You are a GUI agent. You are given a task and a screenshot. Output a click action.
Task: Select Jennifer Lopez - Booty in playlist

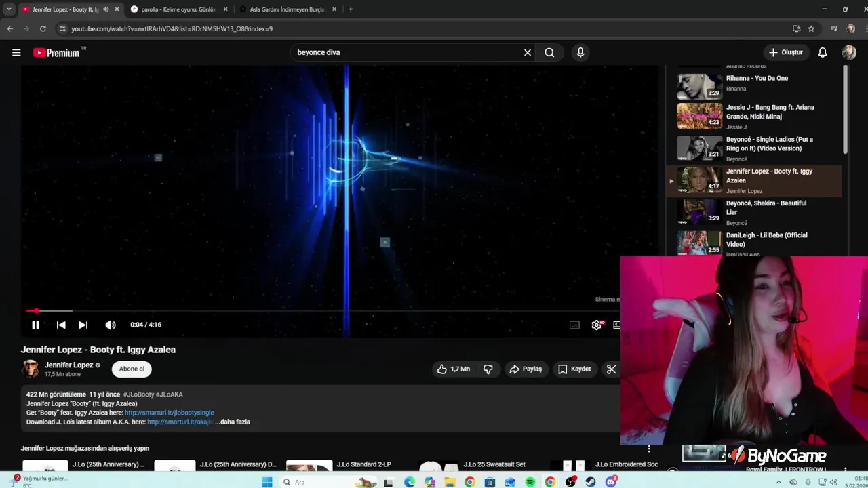point(753,180)
